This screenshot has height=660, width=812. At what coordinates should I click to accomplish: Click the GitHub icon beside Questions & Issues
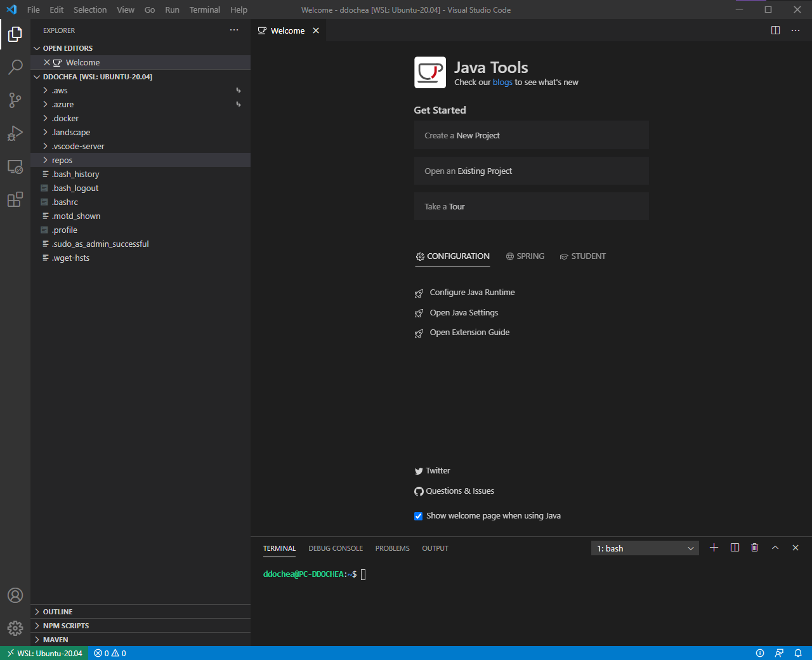[x=419, y=491]
